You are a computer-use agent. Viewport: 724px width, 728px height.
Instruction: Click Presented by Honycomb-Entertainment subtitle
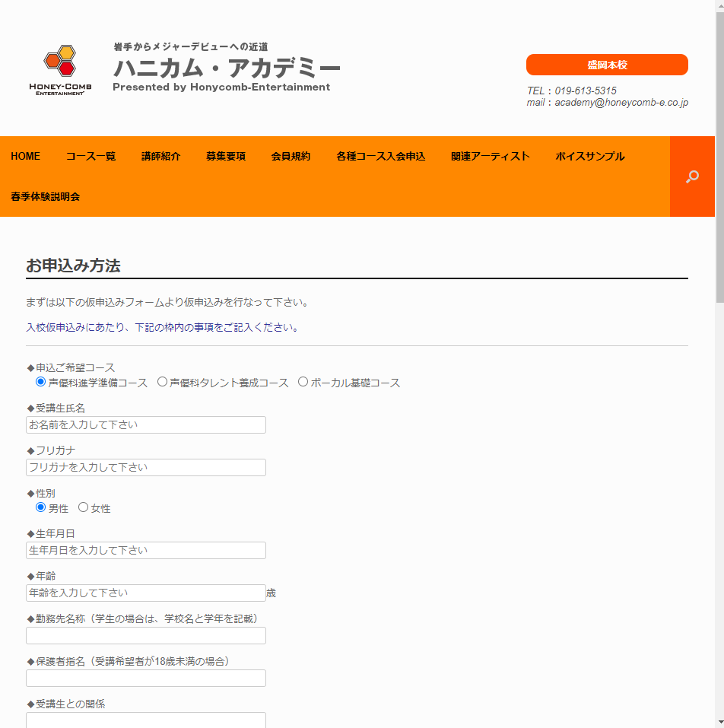click(x=221, y=87)
